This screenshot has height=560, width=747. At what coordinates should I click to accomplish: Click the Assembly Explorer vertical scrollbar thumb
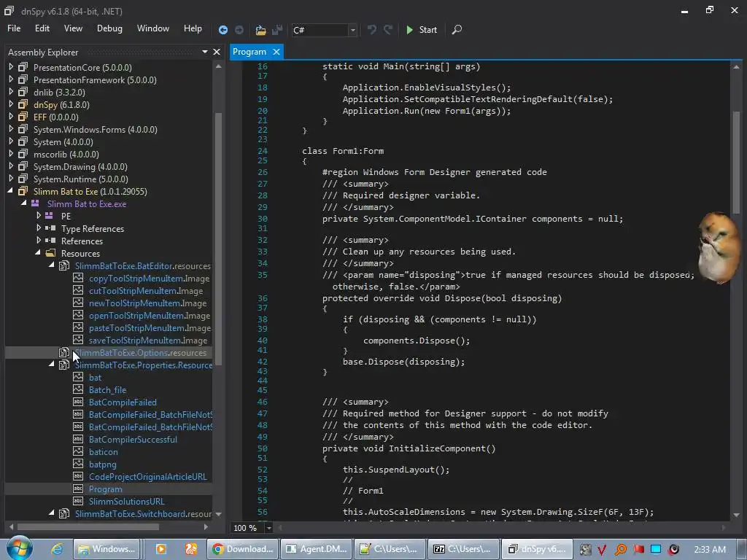(218, 238)
